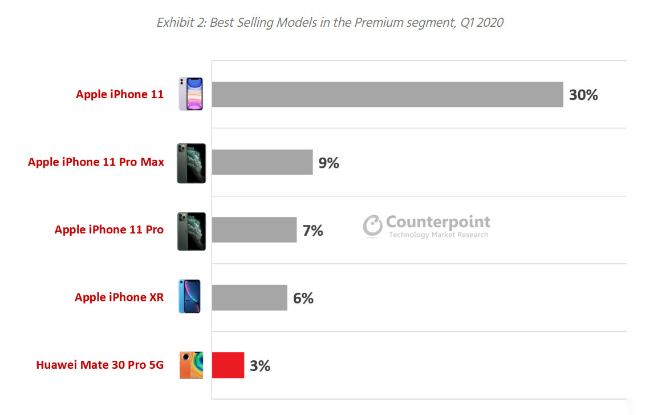This screenshot has height=415, width=654.
Task: Click the gray iPhone 11 Pro bar
Action: [x=254, y=230]
